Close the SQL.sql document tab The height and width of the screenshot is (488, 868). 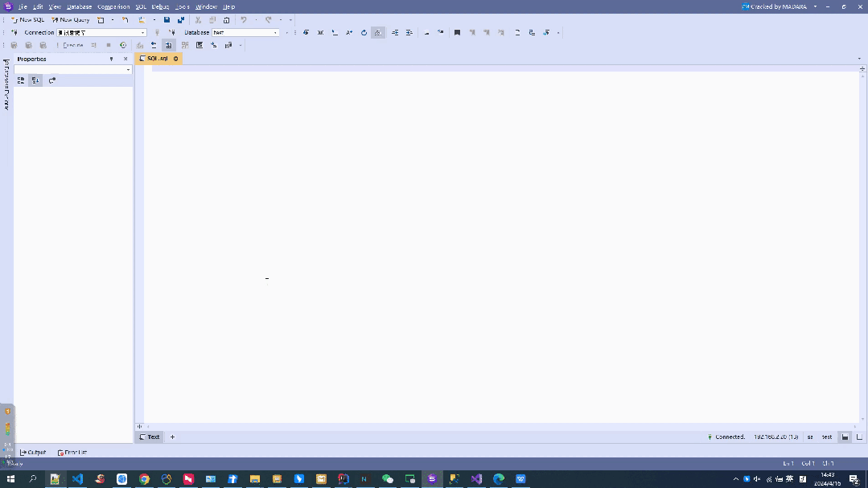click(x=175, y=59)
